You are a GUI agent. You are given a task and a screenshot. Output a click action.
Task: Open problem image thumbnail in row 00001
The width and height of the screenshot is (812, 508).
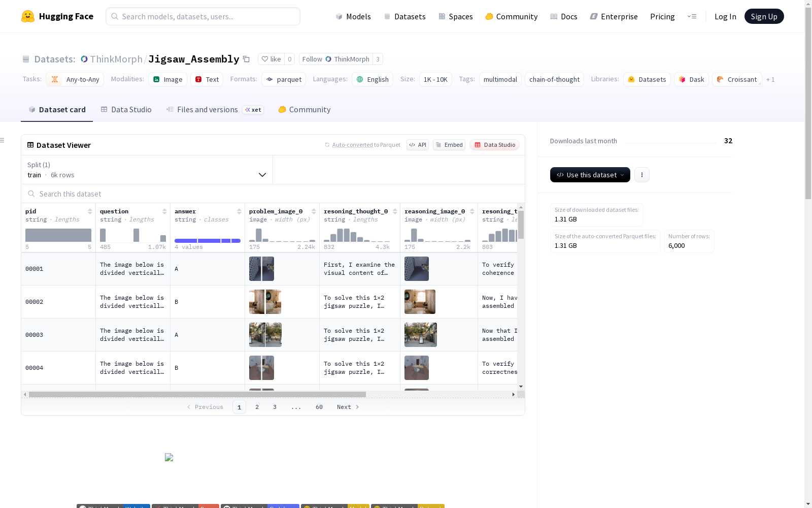(x=261, y=269)
